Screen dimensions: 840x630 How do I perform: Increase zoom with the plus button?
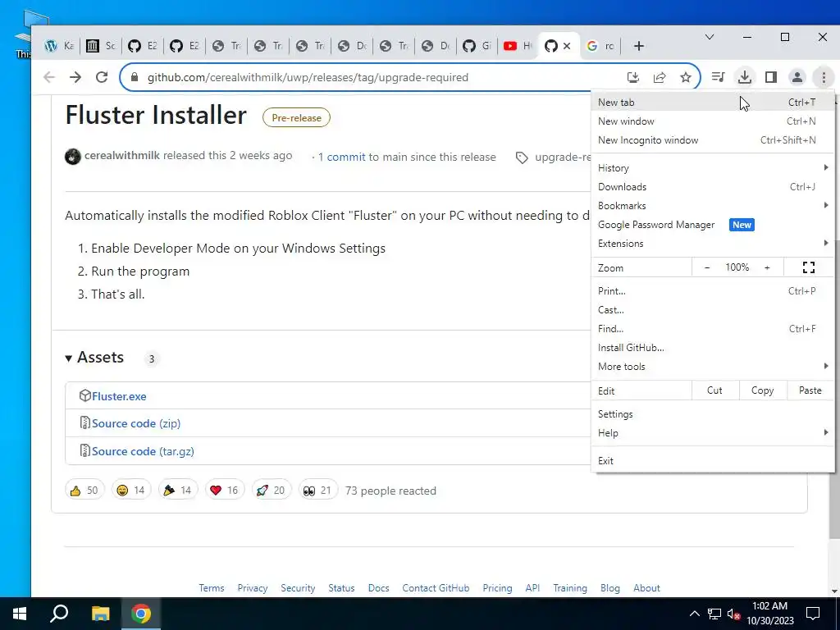(767, 267)
